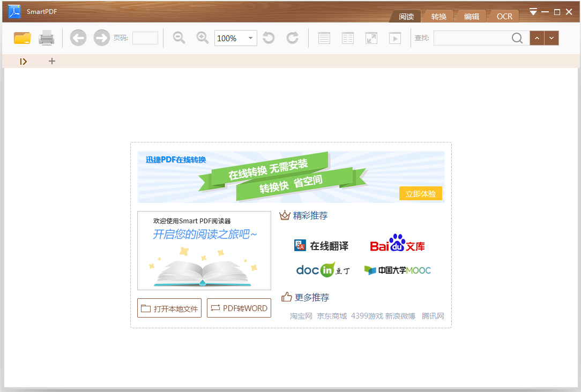Click the search magnifier icon
The image size is (581, 392).
coord(517,38)
